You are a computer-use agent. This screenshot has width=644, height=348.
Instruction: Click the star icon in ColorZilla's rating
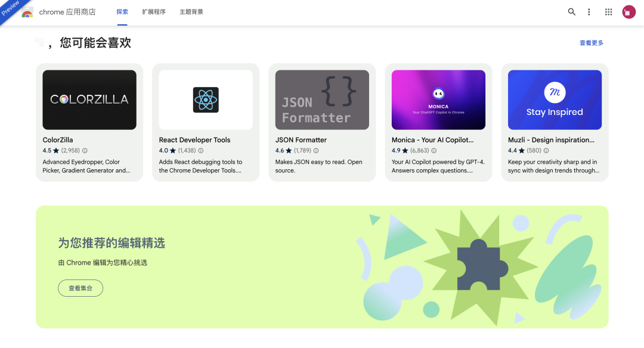click(56, 151)
